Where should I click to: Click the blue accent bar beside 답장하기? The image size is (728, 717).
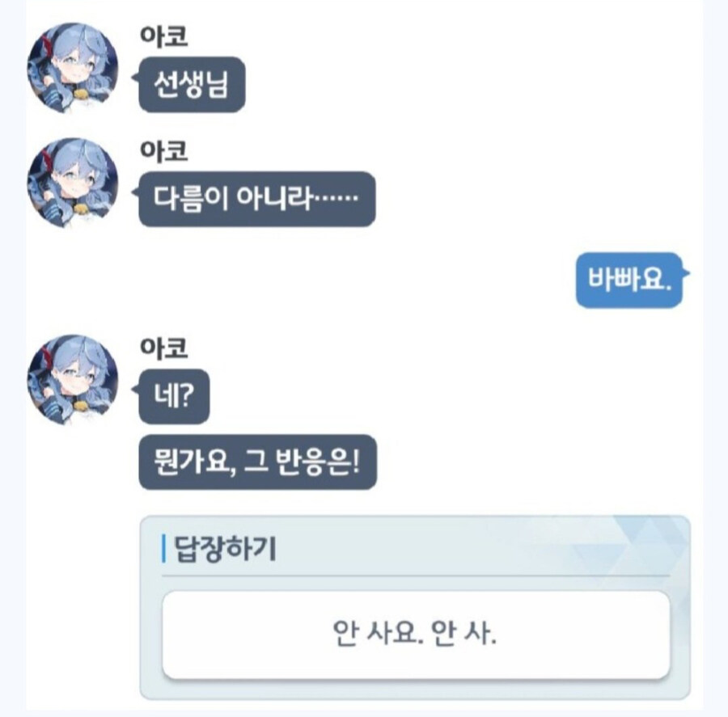coord(163,549)
